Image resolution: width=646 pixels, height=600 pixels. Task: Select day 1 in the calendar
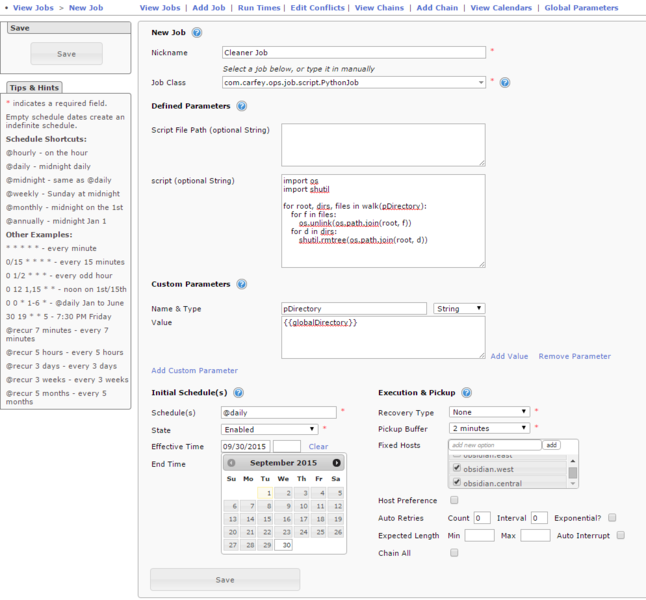[x=266, y=492]
